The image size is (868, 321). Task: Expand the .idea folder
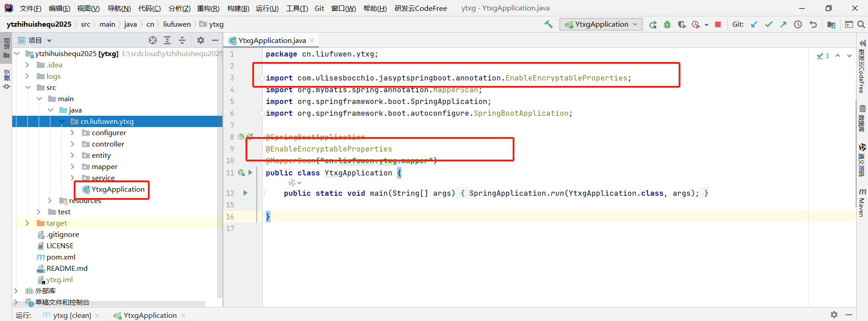(x=28, y=65)
